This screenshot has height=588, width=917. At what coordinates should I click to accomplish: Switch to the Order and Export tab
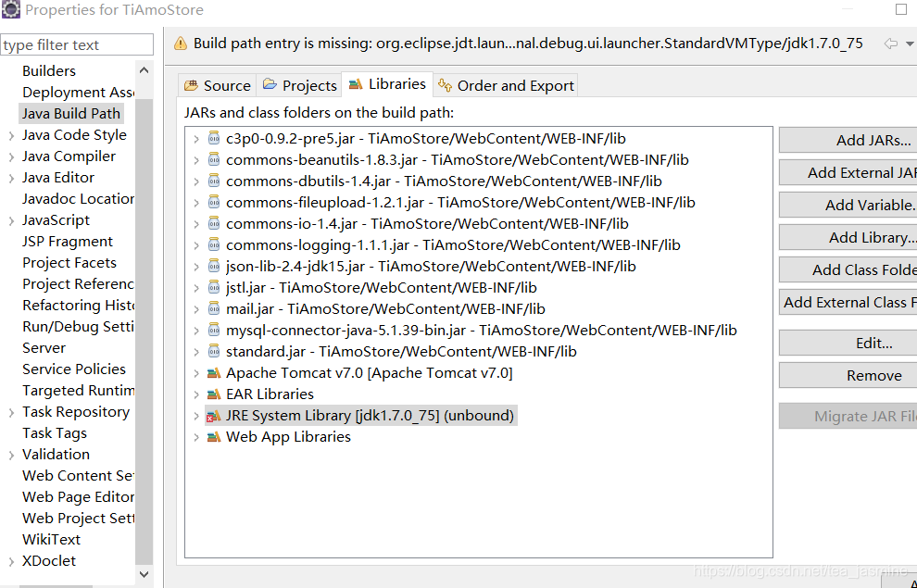point(506,84)
